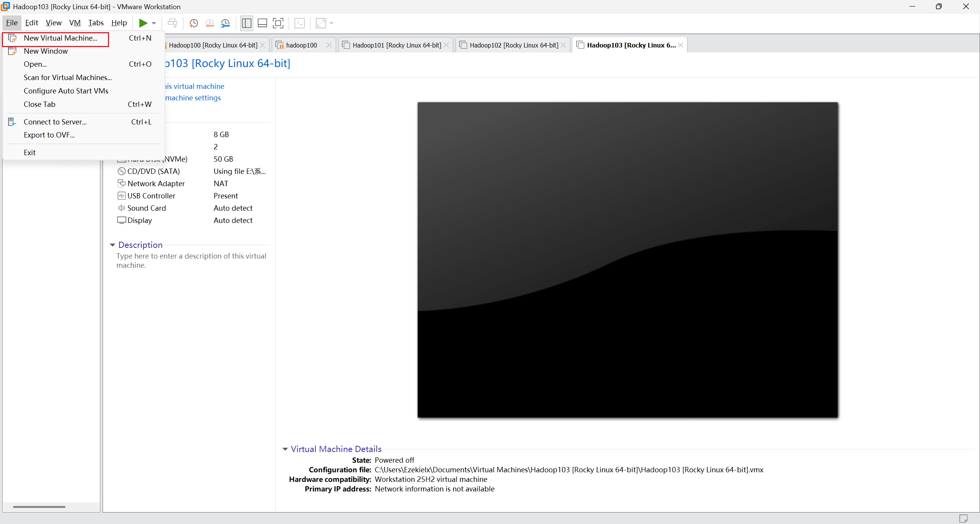This screenshot has width=980, height=524.
Task: Click the edit virtual machine settings link
Action: click(193, 98)
